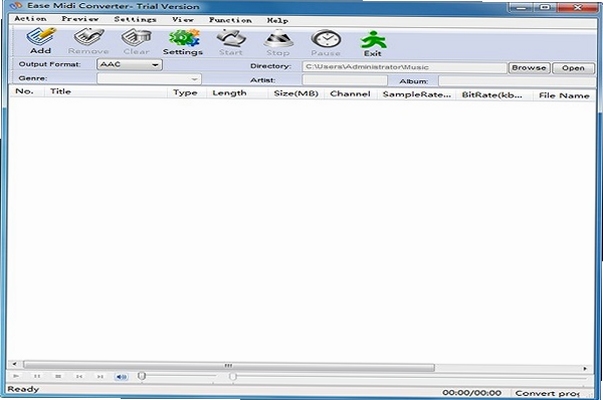Viewport: 603px width, 400px height.
Task: Toggle the speaker mute icon
Action: (121, 377)
